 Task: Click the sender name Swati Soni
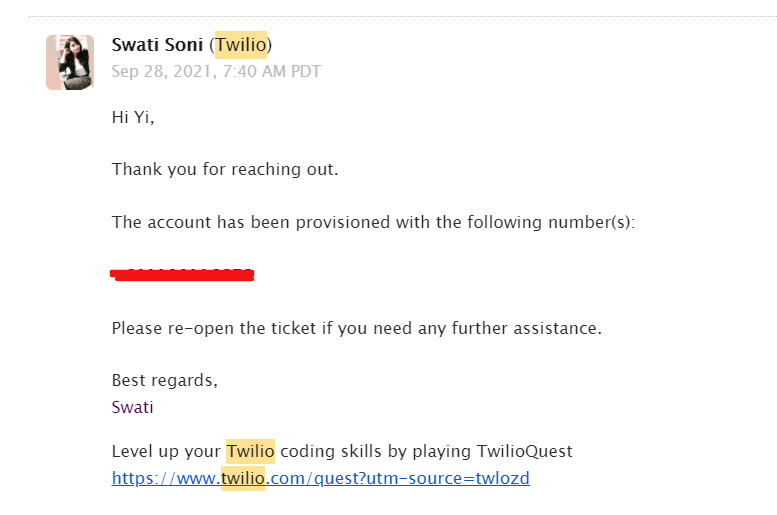click(x=158, y=45)
